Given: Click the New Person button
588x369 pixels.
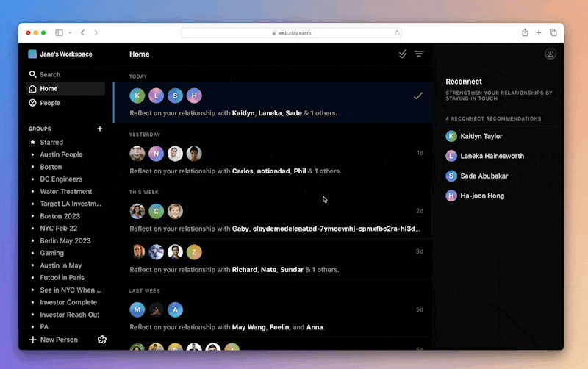Looking at the screenshot, I should coord(54,340).
